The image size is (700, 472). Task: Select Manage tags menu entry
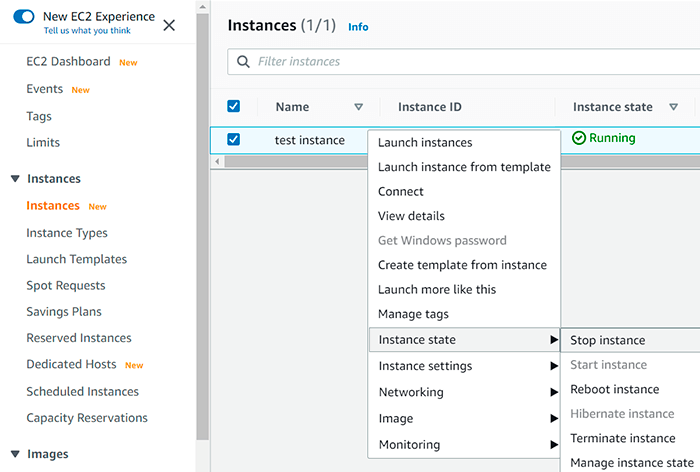[x=464, y=314]
